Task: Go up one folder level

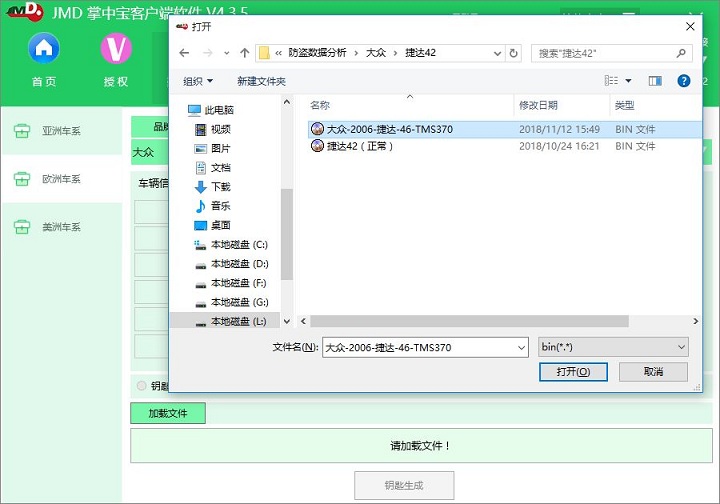Action: tap(244, 53)
